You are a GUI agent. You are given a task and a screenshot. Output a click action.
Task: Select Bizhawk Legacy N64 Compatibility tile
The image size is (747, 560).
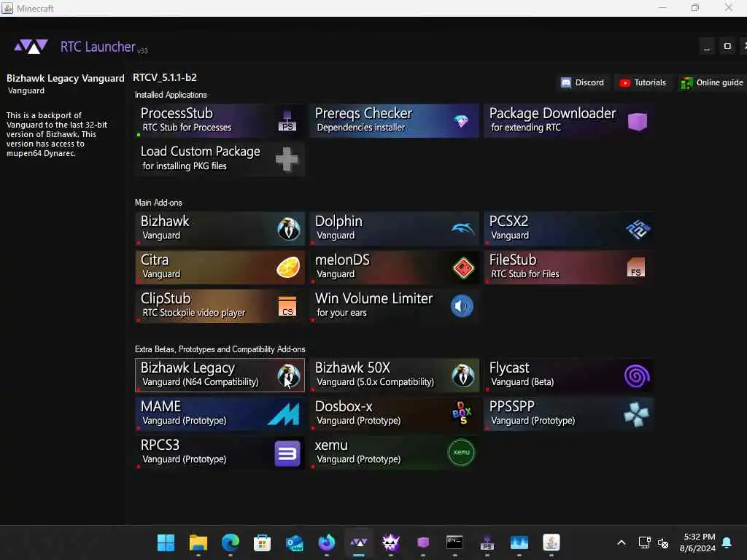coord(220,376)
